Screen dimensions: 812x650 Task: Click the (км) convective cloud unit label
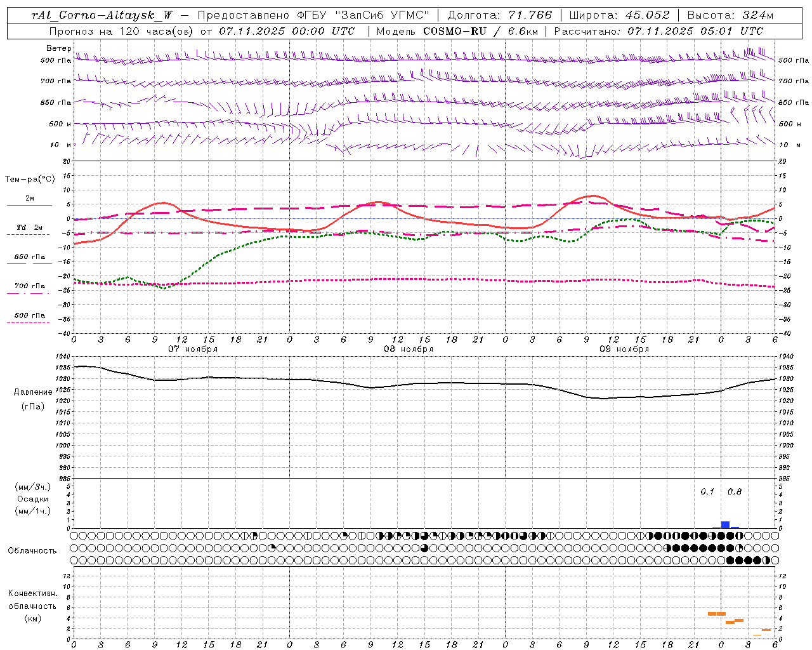32,618
